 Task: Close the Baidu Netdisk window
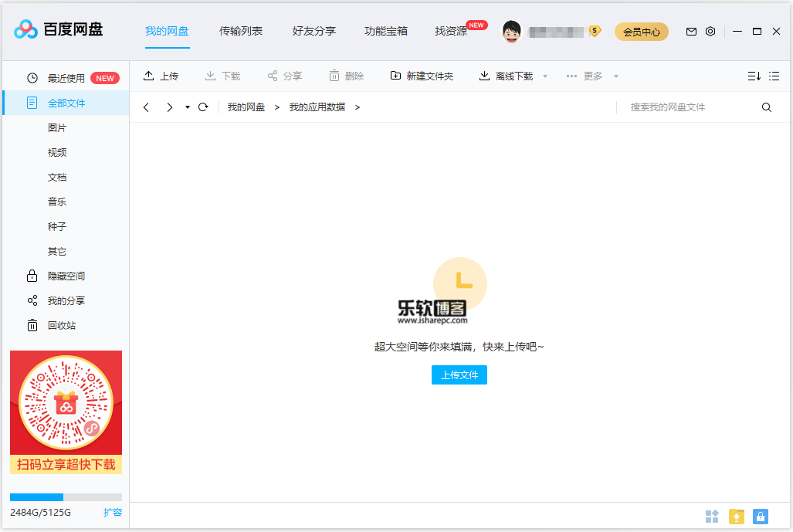click(776, 32)
